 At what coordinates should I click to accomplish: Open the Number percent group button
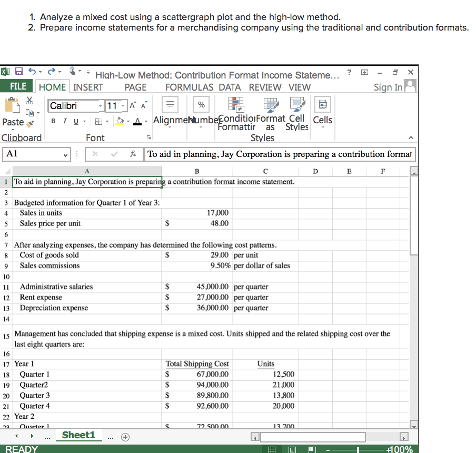pos(201,105)
